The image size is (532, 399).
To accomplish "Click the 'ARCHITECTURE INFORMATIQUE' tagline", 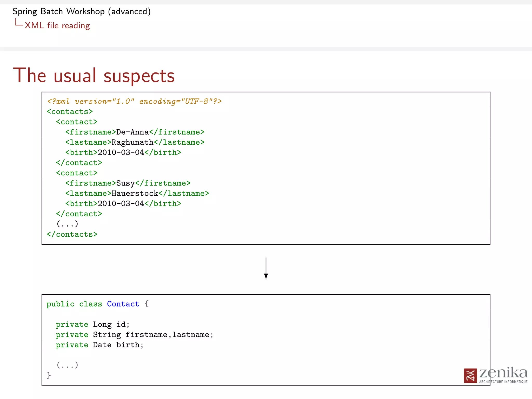I will pyautogui.click(x=503, y=382).
